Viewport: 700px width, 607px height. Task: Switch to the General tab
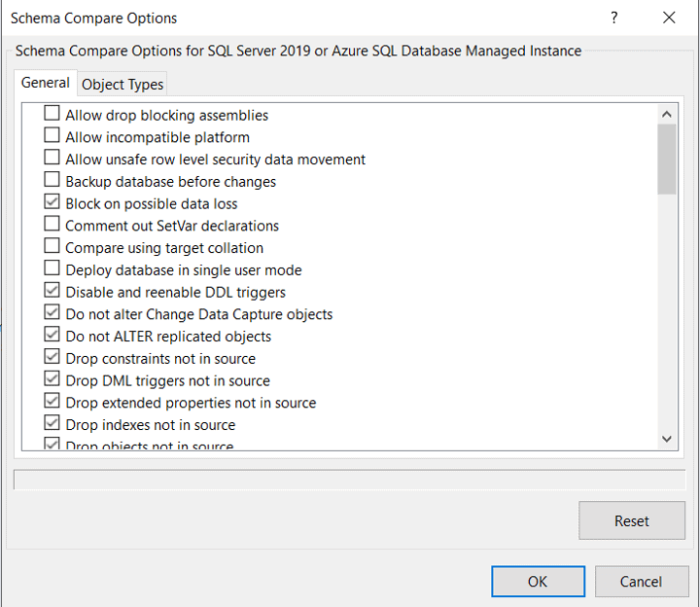(45, 83)
